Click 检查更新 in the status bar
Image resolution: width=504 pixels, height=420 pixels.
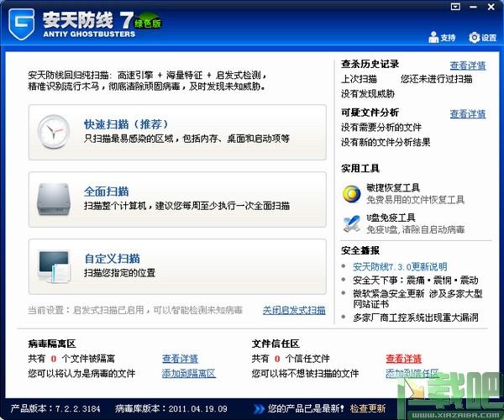368,408
